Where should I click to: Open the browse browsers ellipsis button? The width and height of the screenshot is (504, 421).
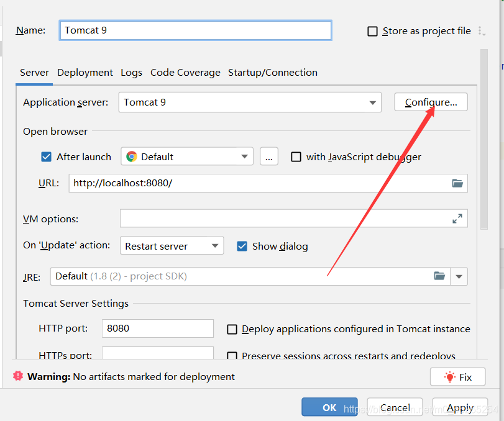point(268,157)
